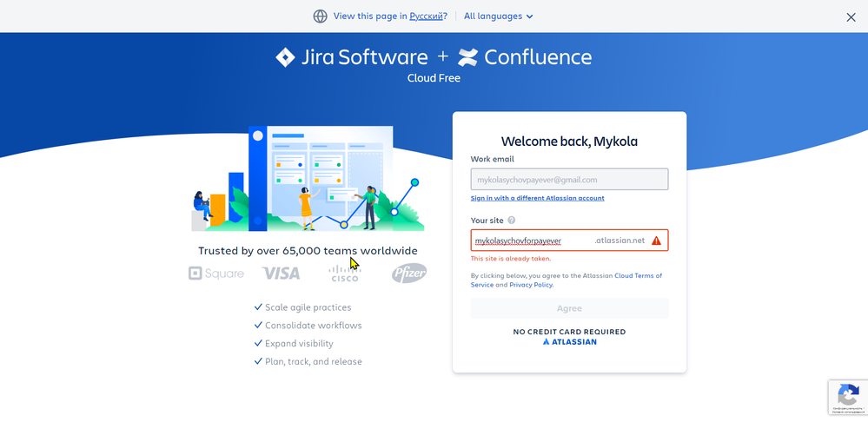Click the help question mark beside Your site

tap(512, 221)
